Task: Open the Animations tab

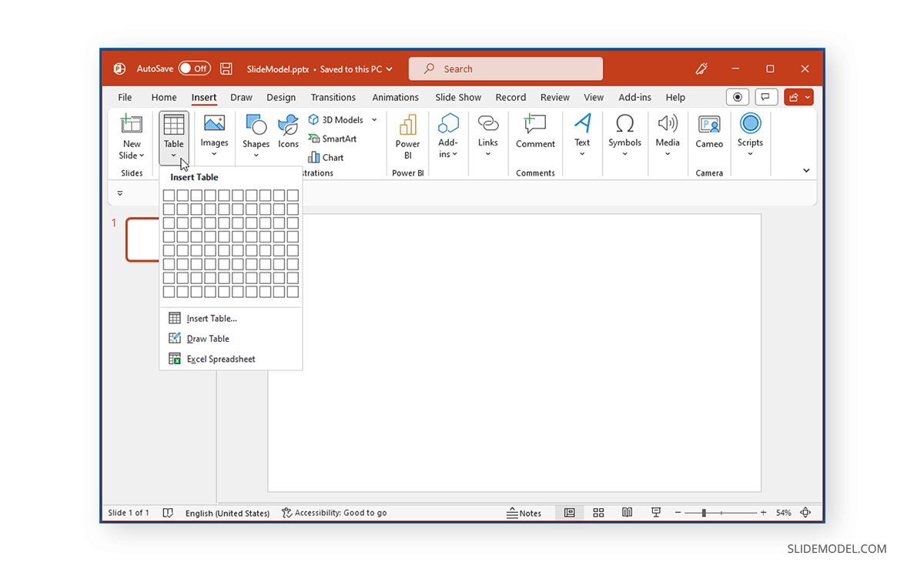Action: [395, 97]
